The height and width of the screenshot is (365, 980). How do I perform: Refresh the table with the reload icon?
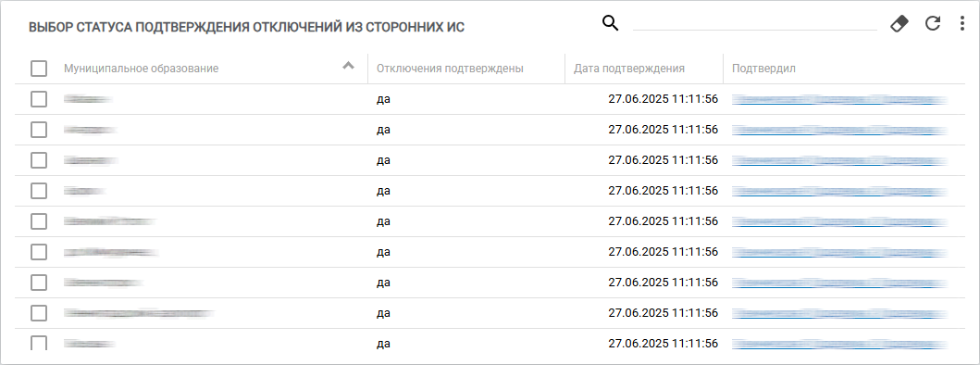(933, 24)
